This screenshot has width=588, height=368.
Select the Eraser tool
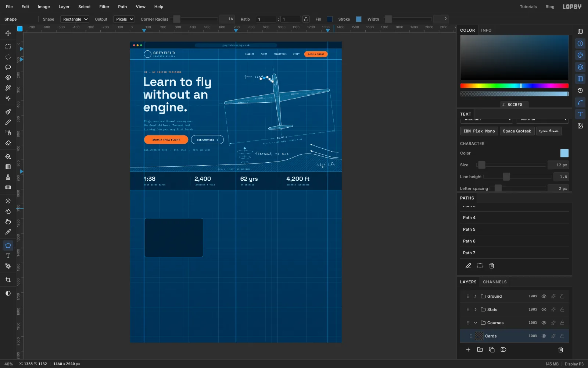[8, 143]
